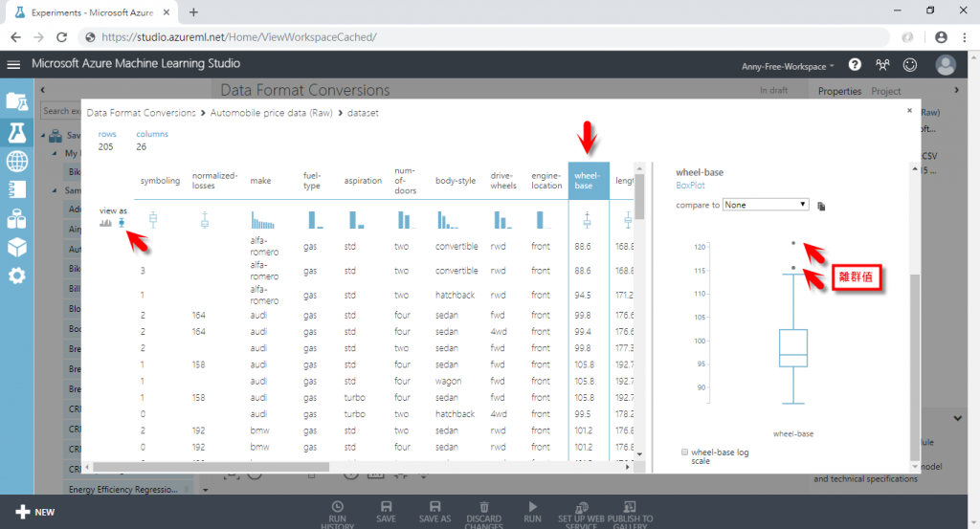Image resolution: width=980 pixels, height=529 pixels.
Task: Reload the browser page
Action: coord(61,37)
